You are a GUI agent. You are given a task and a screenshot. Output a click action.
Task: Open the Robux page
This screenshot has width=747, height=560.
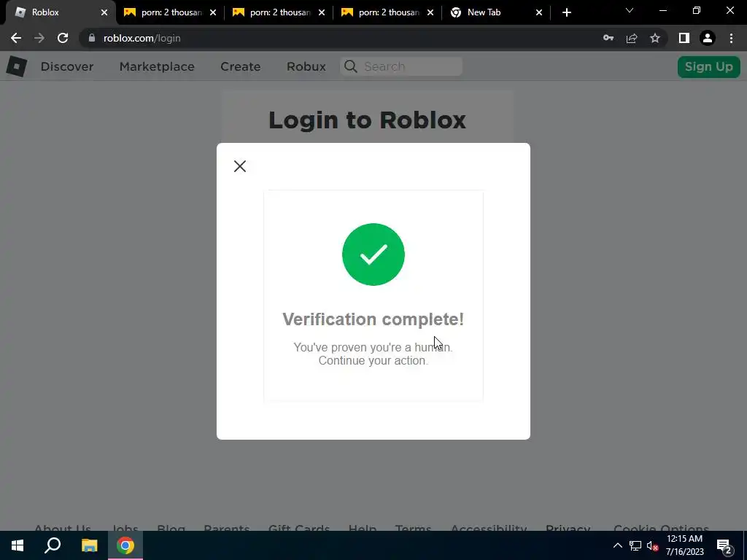(306, 66)
